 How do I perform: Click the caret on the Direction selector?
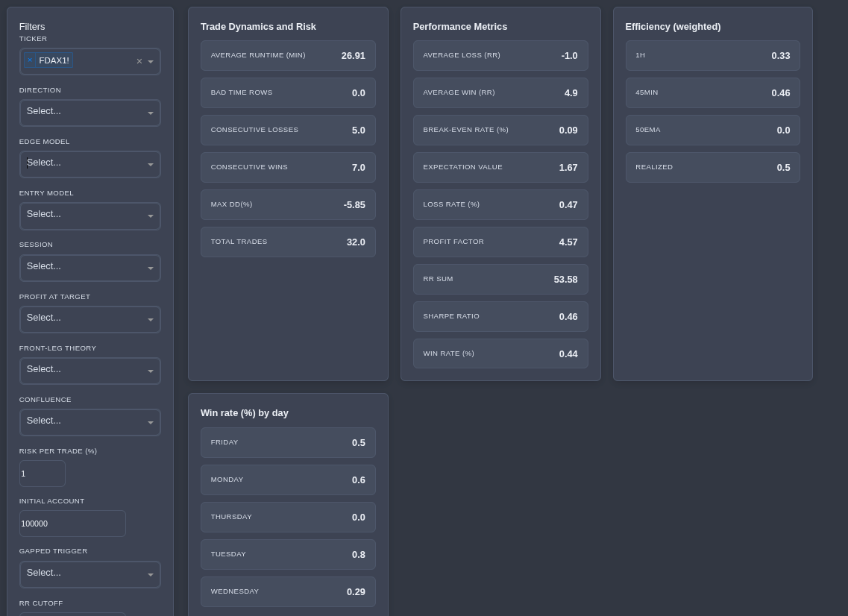151,113
